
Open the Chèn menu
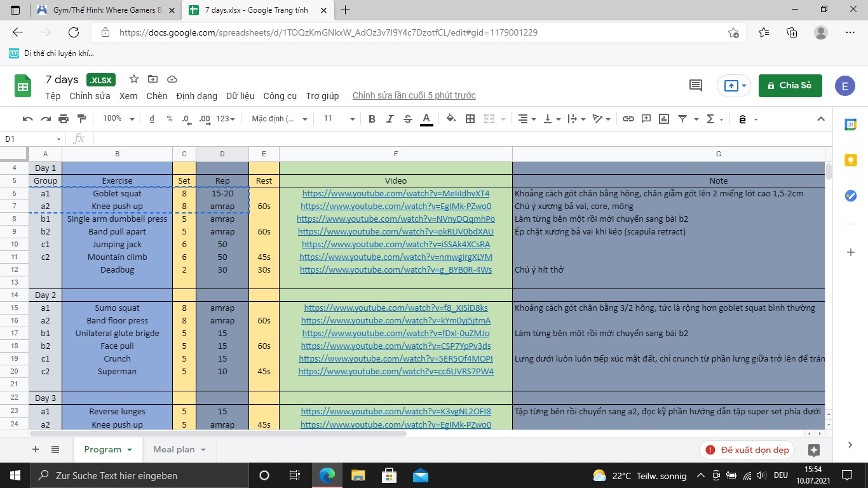(x=156, y=95)
